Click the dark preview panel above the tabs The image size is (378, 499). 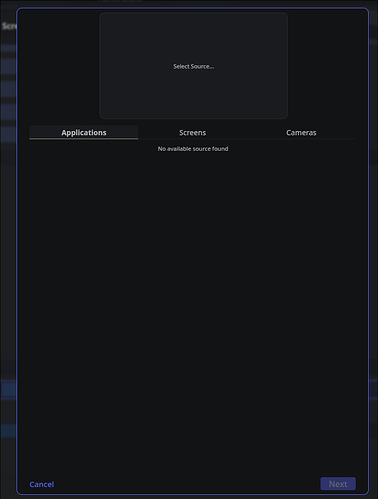point(193,66)
